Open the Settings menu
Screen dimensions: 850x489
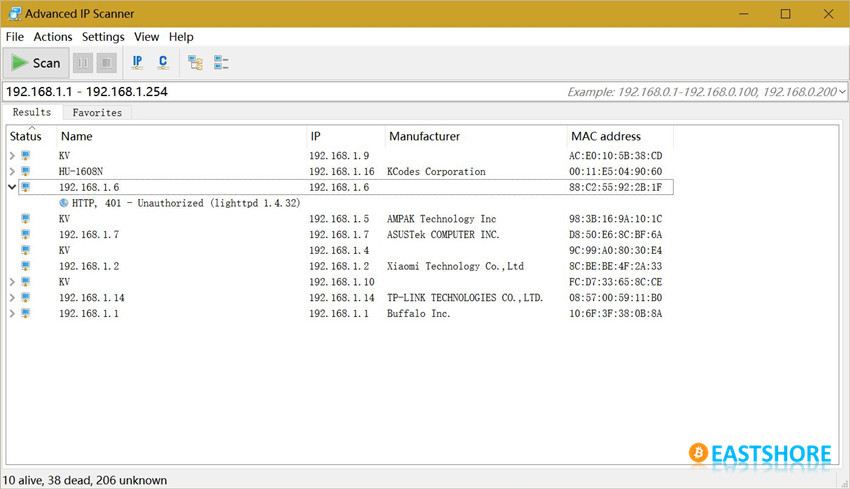point(103,37)
